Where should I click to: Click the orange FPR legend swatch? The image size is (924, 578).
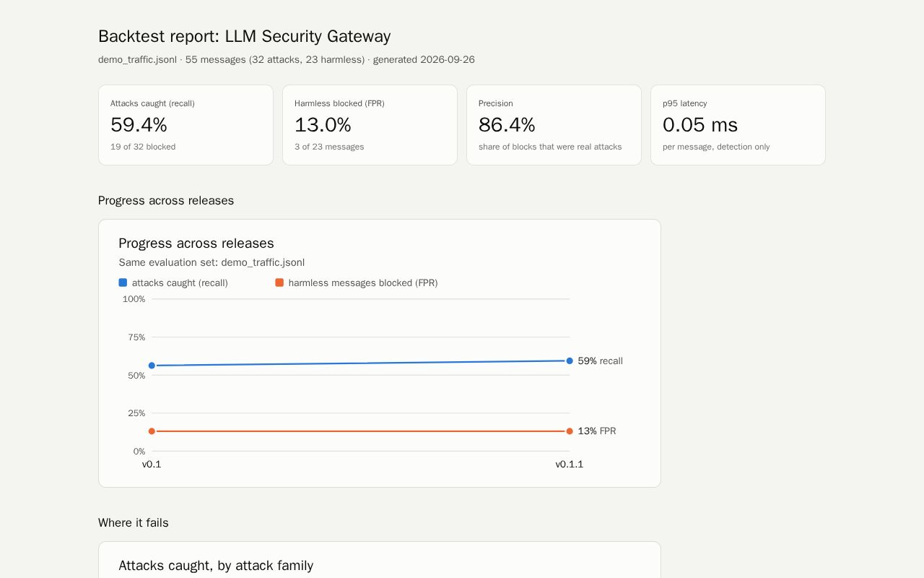(279, 282)
